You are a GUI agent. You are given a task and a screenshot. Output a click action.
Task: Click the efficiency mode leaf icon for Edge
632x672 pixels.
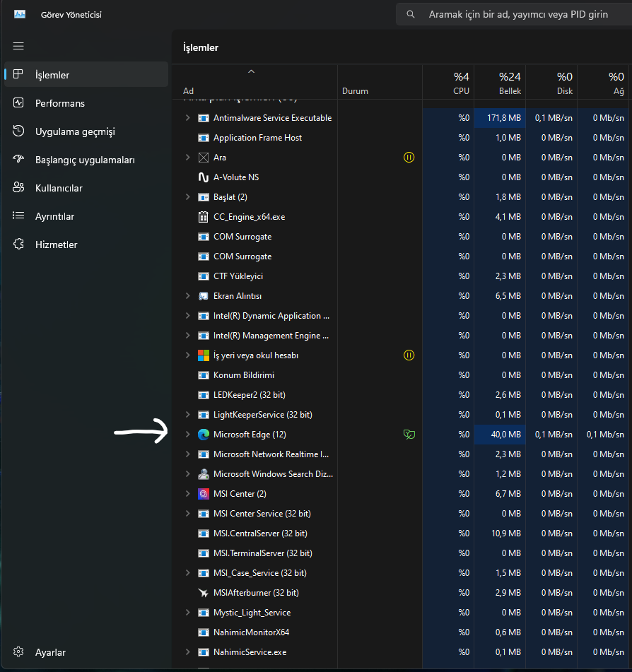(409, 434)
